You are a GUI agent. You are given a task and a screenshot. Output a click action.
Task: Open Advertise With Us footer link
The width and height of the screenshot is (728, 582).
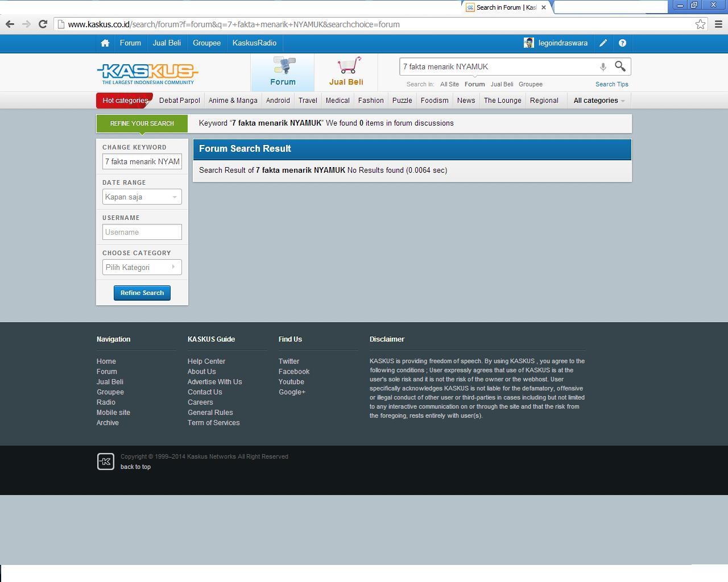tap(214, 382)
